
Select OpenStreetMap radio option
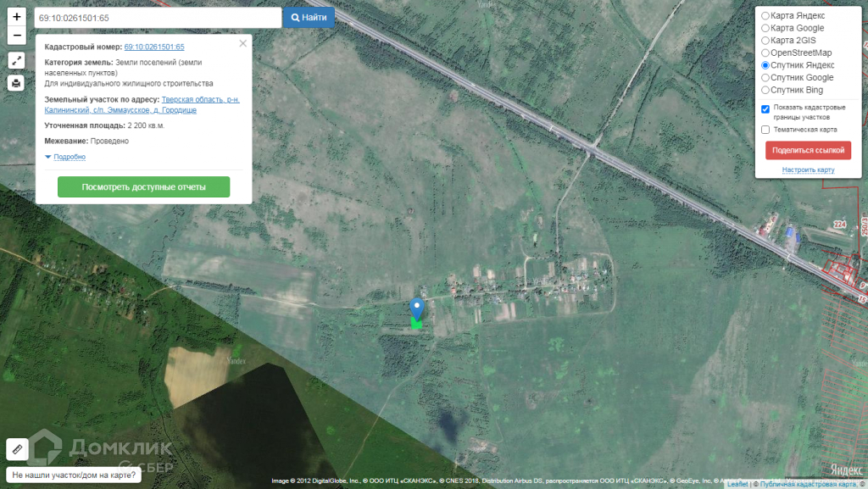765,53
